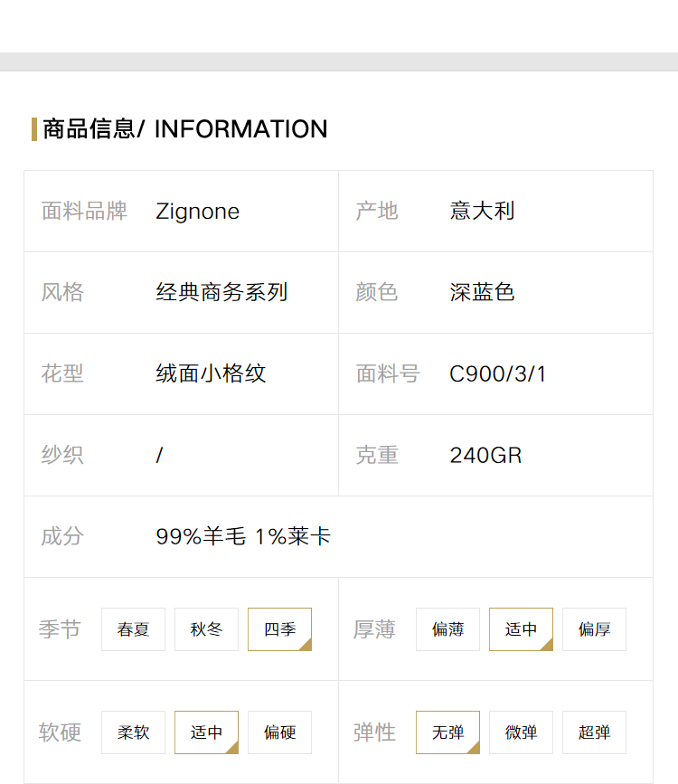Choose the 四季 season option

click(x=279, y=629)
